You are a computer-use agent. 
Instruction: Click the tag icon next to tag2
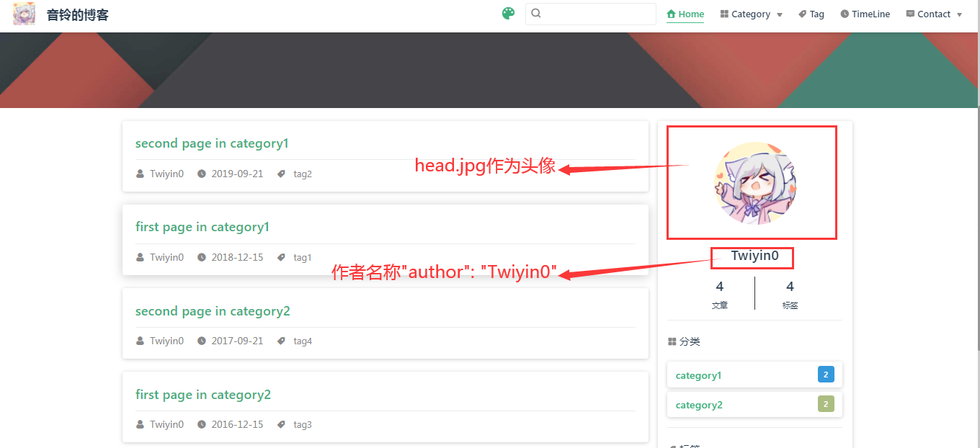coord(281,174)
